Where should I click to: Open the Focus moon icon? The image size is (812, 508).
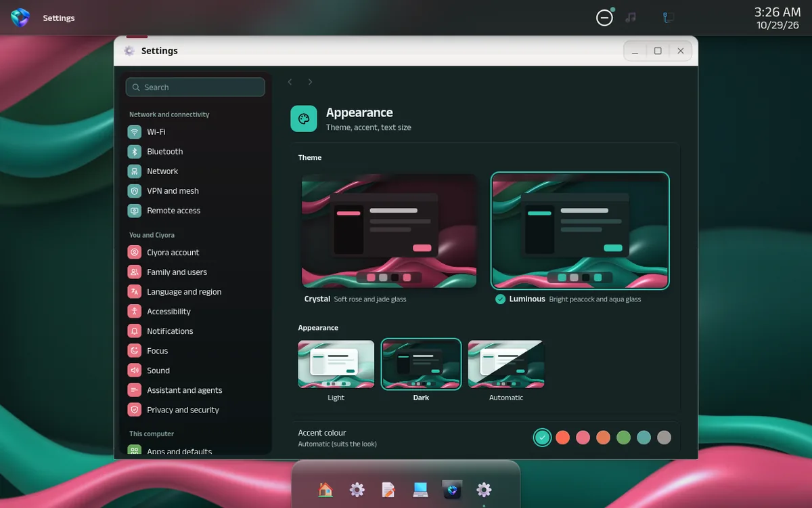(x=135, y=351)
